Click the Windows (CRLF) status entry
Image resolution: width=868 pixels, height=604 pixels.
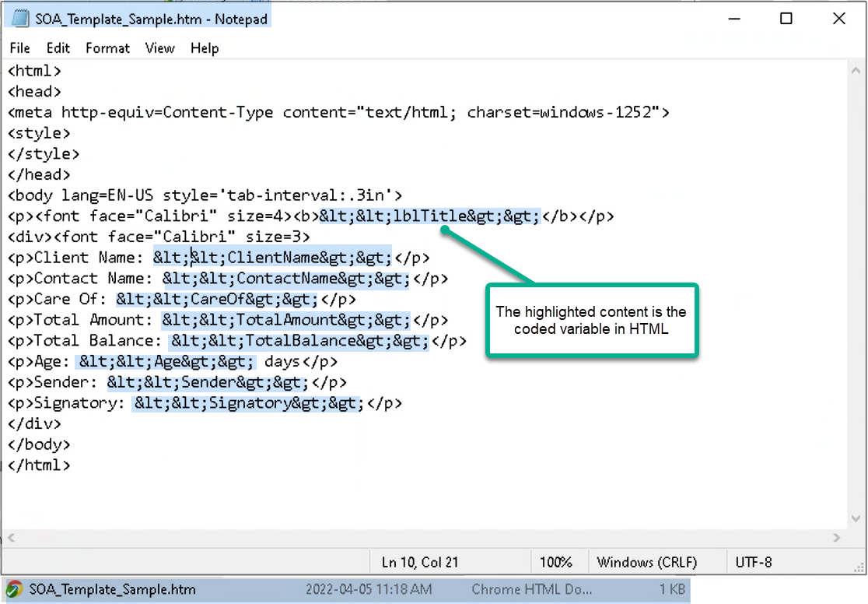(x=647, y=563)
